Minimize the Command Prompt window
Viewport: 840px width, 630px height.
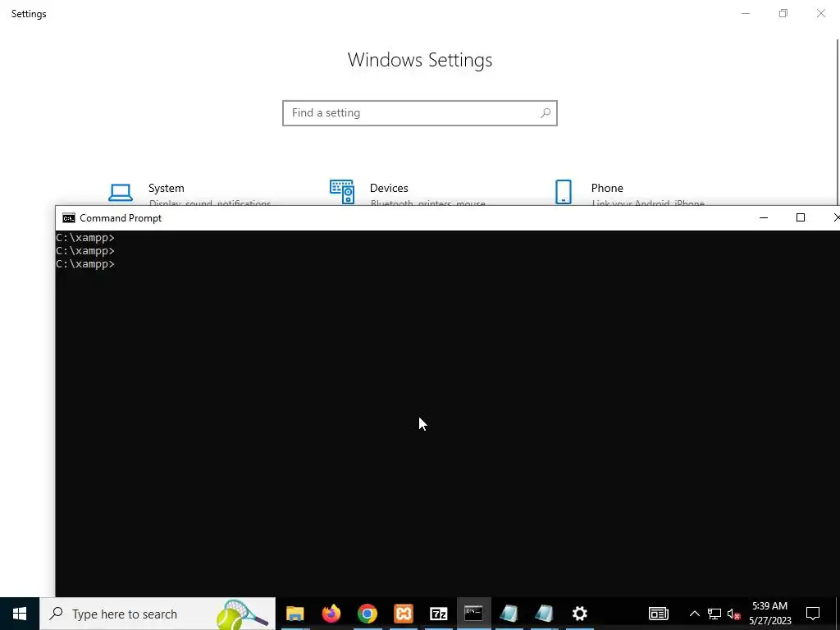(x=764, y=217)
